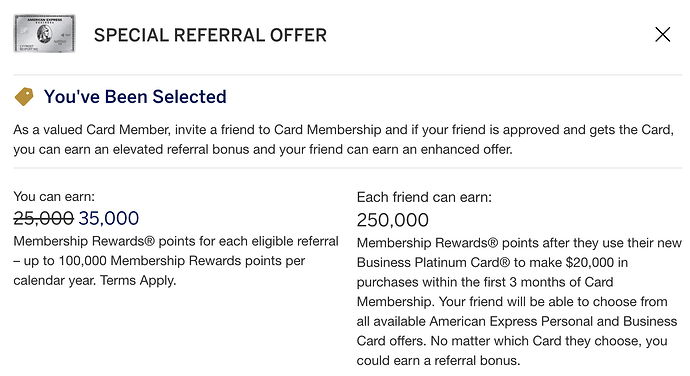Click the '$20,000 in' purchase requirement text
Viewport: 690px width, 376px height.
click(x=597, y=262)
